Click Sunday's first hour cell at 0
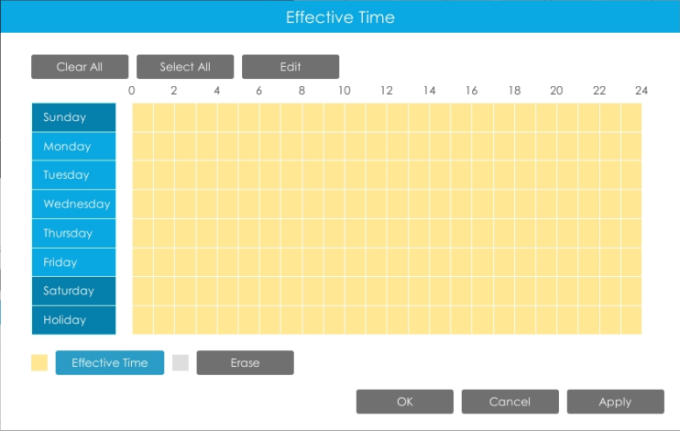The height and width of the screenshot is (431, 680). pyautogui.click(x=143, y=117)
